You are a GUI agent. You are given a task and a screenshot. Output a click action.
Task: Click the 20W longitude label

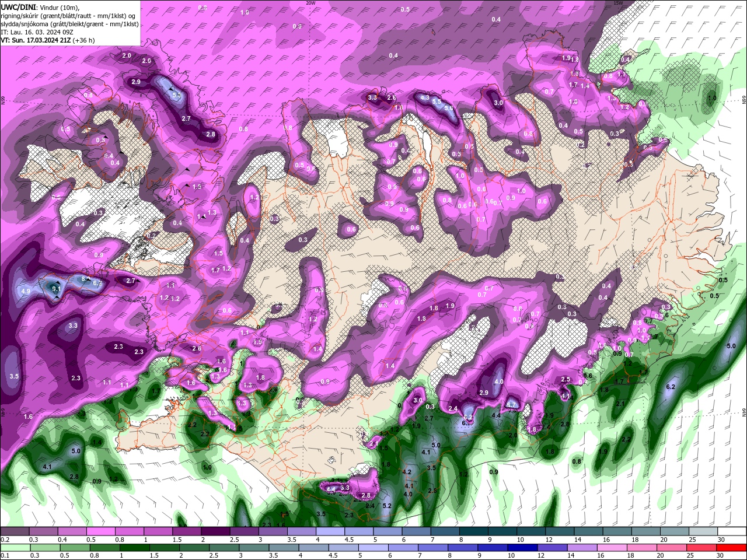click(310, 3)
